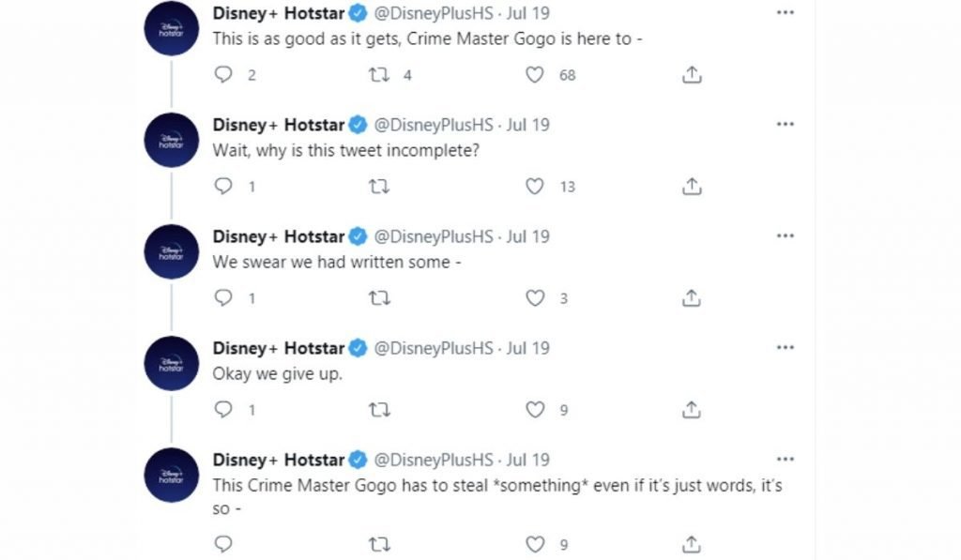961x560 pixels.
Task: Click the share icon on the second tweet
Action: point(691,187)
